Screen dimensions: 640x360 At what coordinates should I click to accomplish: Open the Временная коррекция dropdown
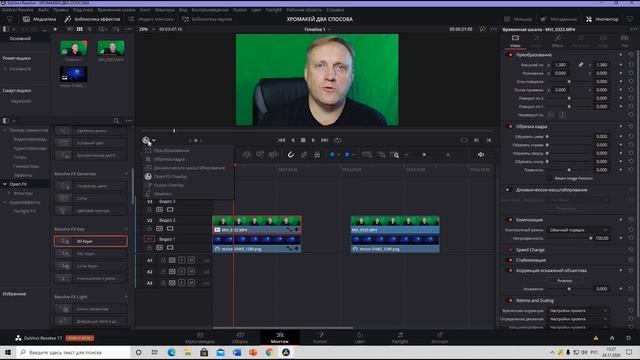(x=578, y=311)
